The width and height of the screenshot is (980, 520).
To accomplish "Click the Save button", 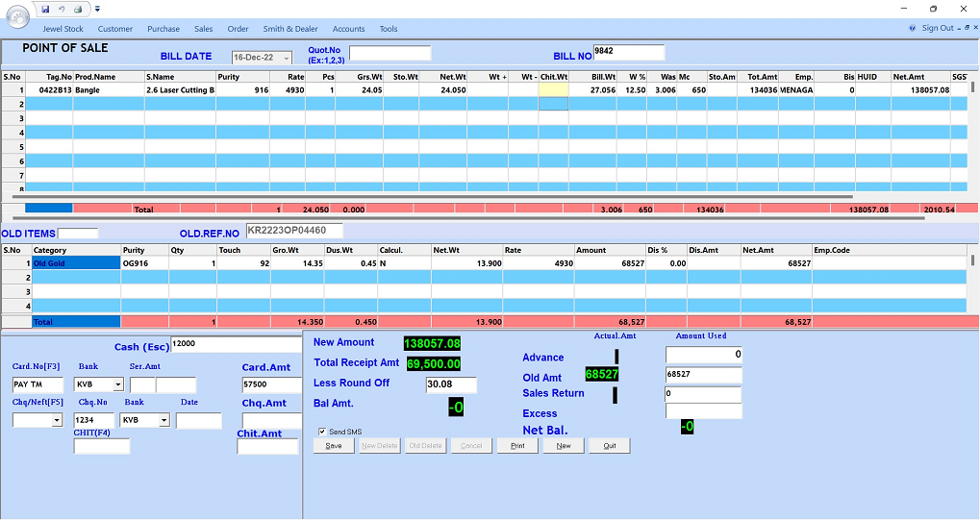I will (334, 446).
